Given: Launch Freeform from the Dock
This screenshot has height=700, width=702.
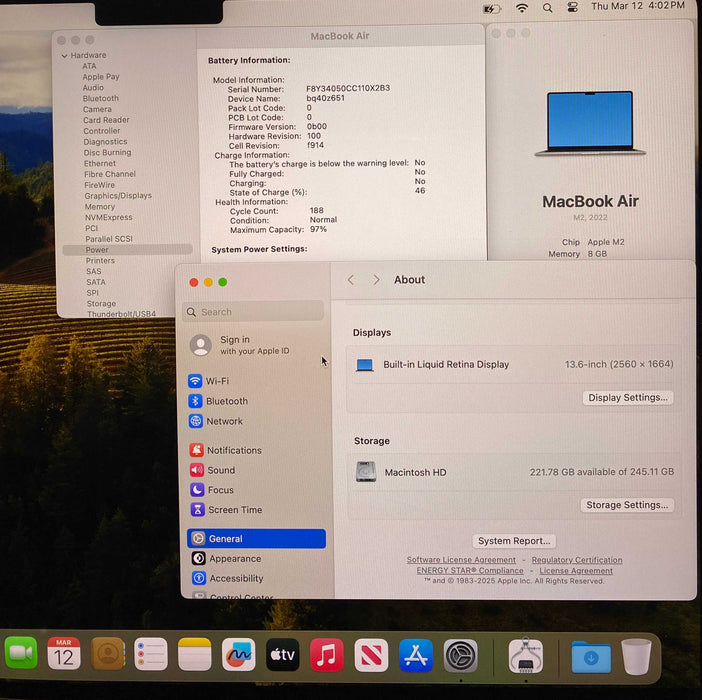Looking at the screenshot, I should [x=239, y=655].
